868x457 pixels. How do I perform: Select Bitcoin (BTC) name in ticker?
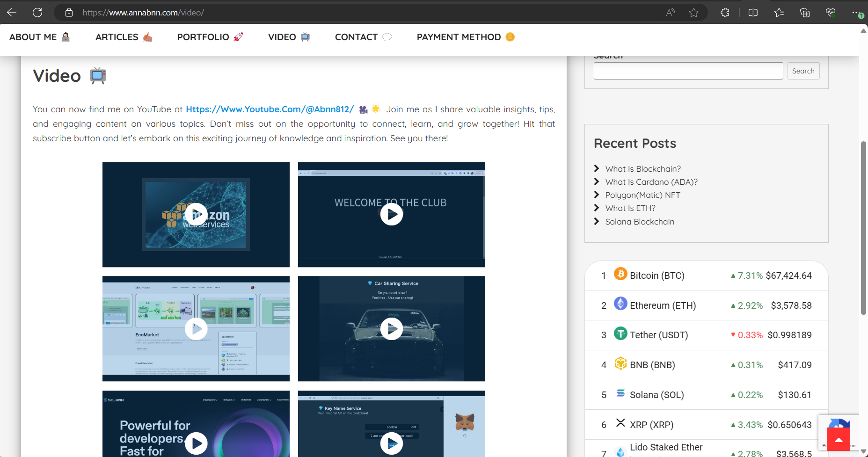[x=657, y=276]
